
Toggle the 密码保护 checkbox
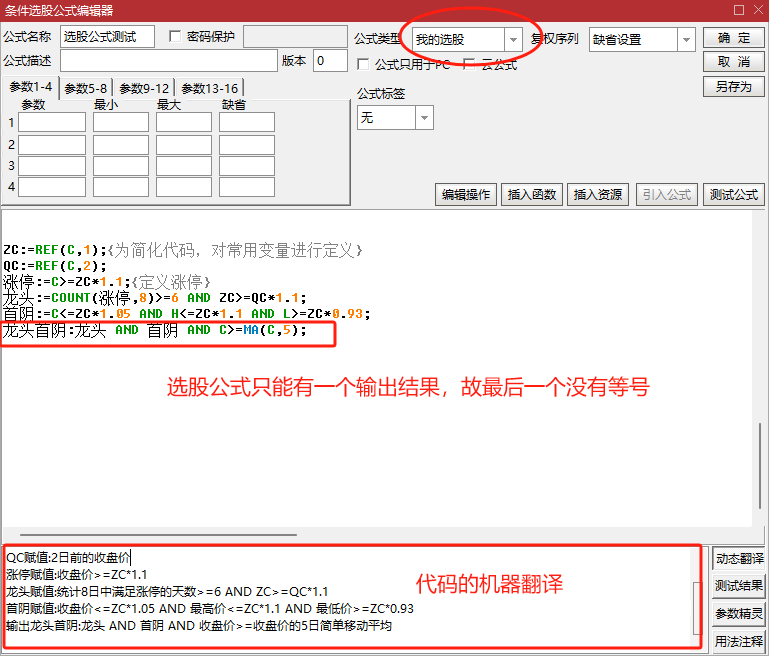point(175,36)
